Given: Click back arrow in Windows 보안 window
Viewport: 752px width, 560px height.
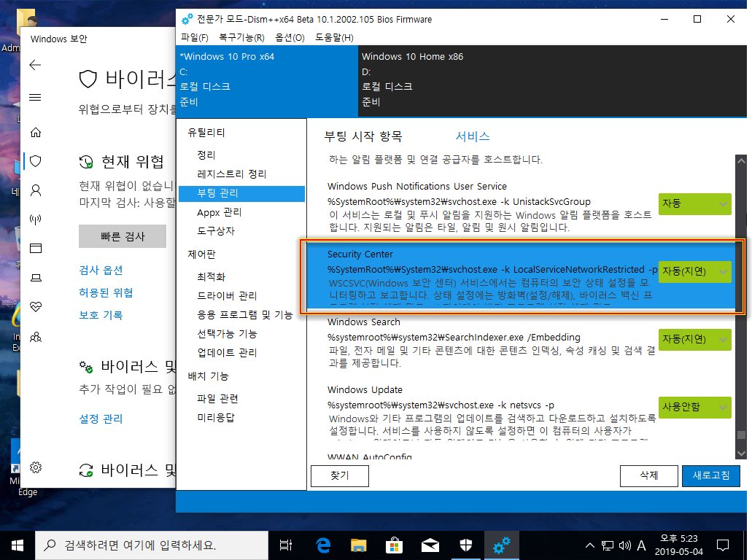Looking at the screenshot, I should [36, 65].
